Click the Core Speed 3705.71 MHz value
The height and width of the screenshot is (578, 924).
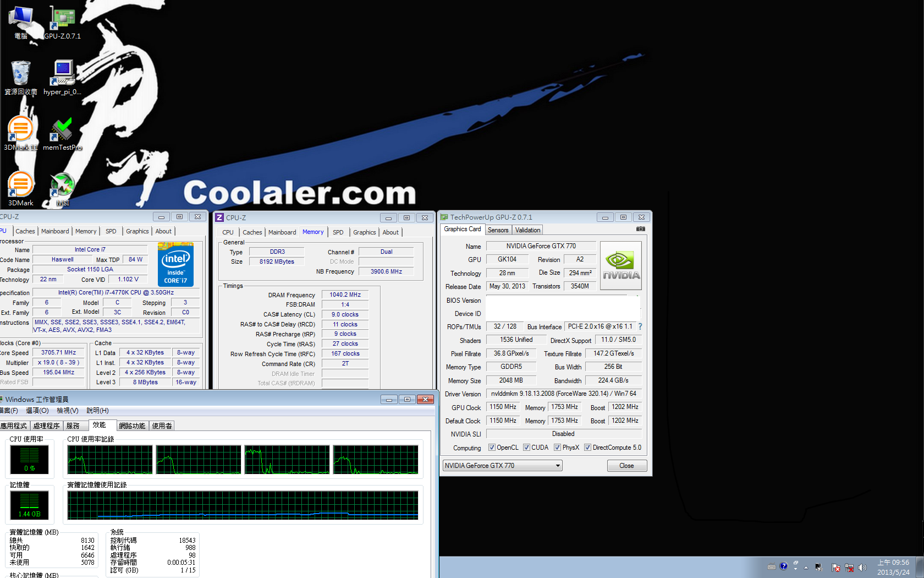click(58, 353)
